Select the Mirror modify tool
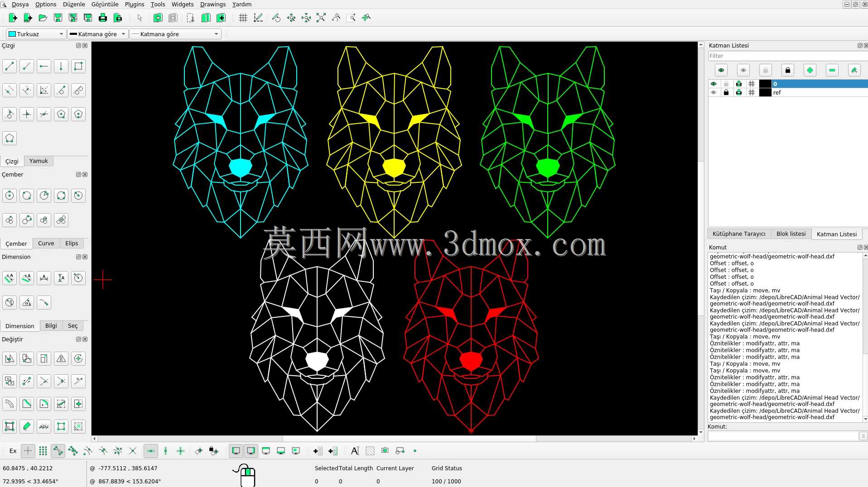This screenshot has height=487, width=868. [61, 358]
